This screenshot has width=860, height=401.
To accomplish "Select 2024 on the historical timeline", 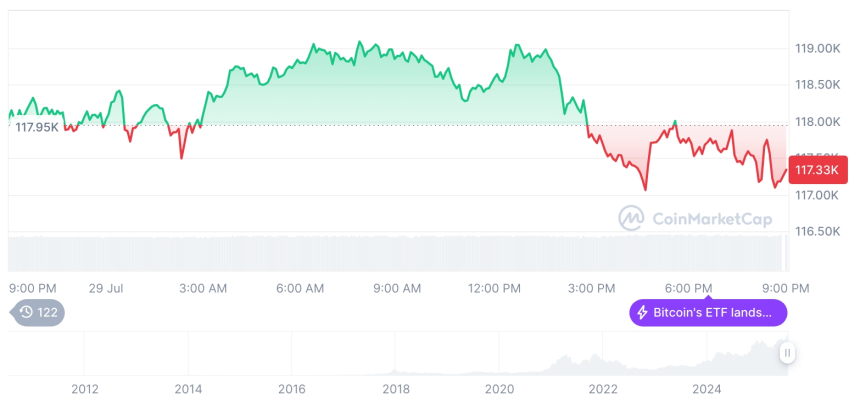I will coord(706,389).
